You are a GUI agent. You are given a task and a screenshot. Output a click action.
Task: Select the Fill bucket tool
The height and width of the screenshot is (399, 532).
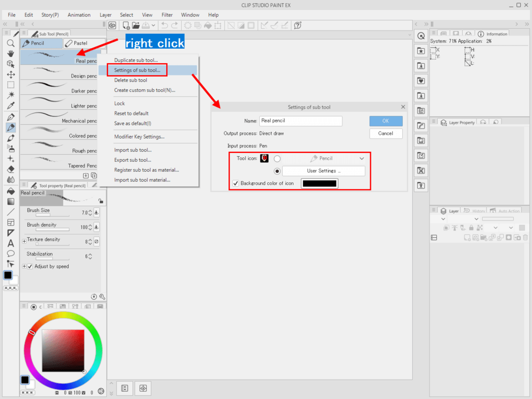11,191
